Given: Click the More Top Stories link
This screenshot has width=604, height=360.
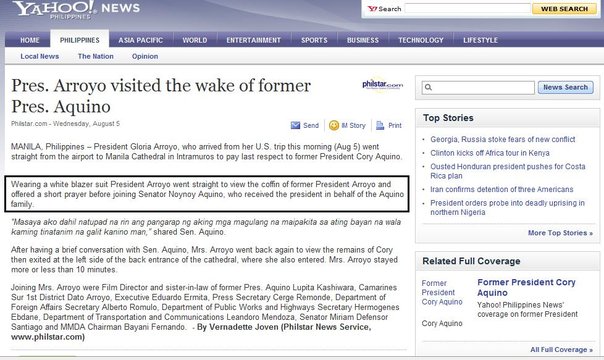Looking at the screenshot, I should [x=560, y=233].
